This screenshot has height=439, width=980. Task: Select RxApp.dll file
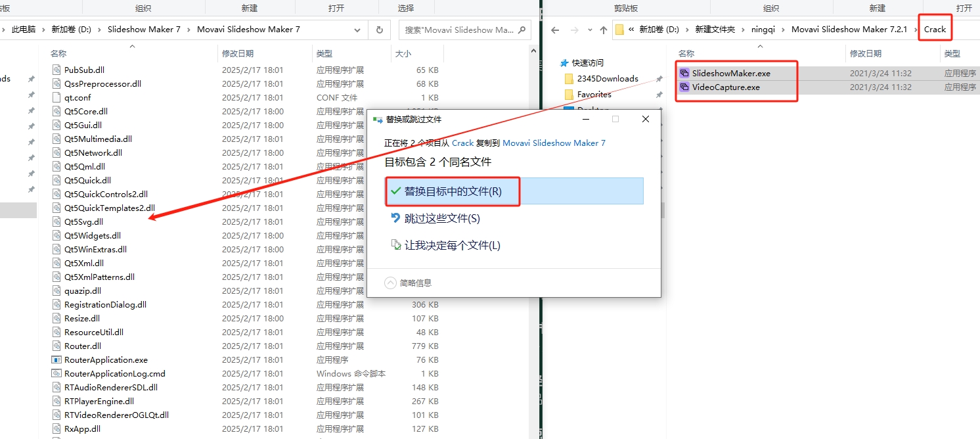click(x=82, y=428)
